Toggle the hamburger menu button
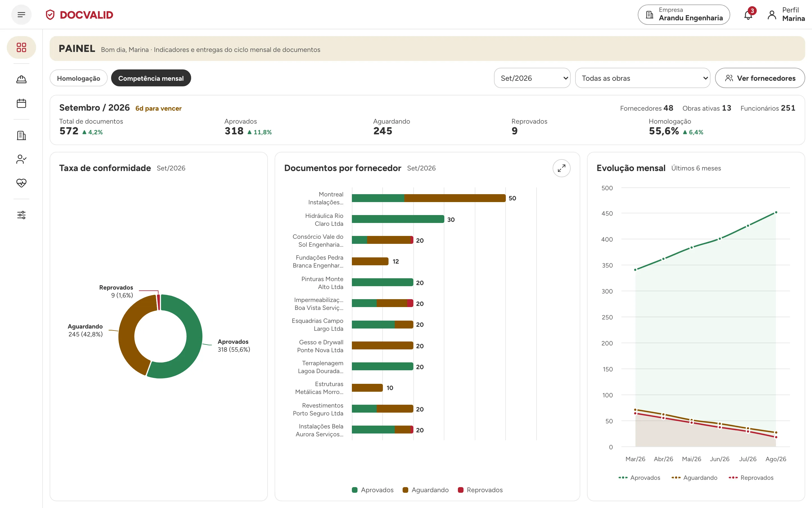This screenshot has height=508, width=812. (21, 15)
